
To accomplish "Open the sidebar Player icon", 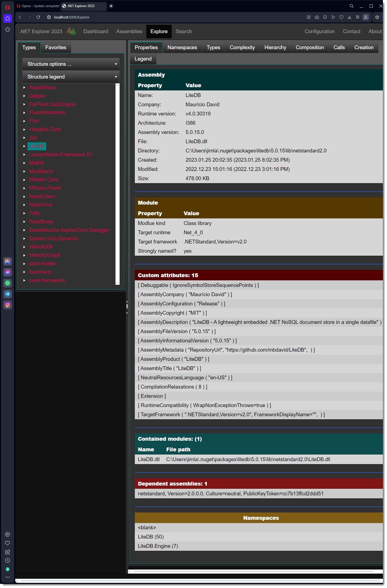I will tap(8, 534).
